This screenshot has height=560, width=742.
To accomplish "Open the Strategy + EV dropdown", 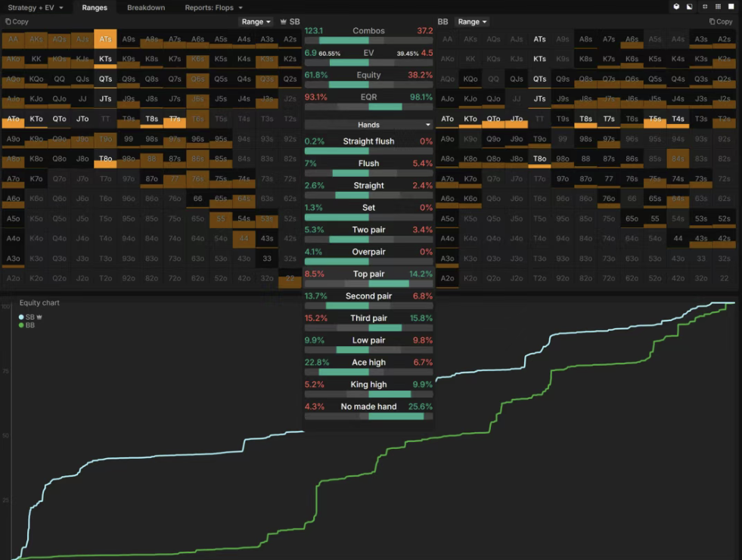I will coord(36,8).
